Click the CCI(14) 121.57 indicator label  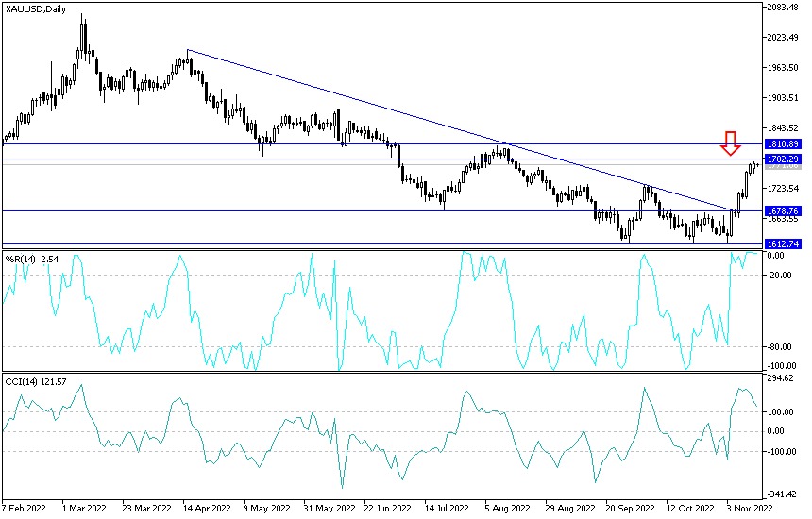tap(36, 382)
